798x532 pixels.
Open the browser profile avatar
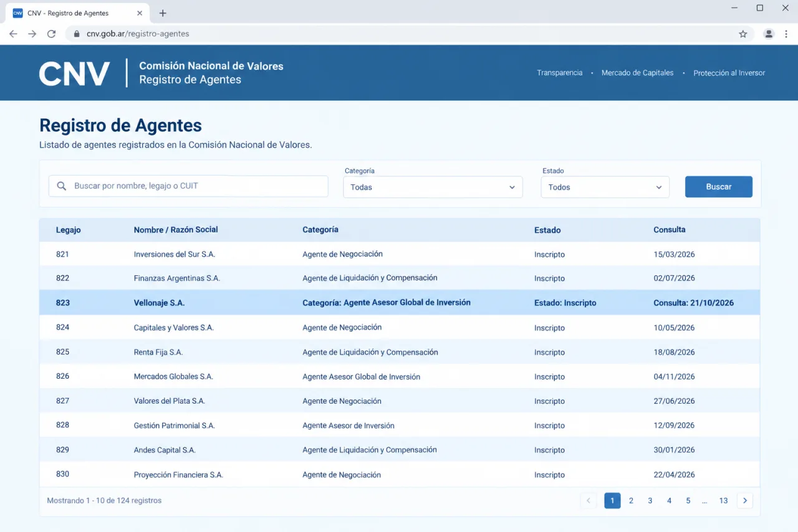pyautogui.click(x=769, y=34)
